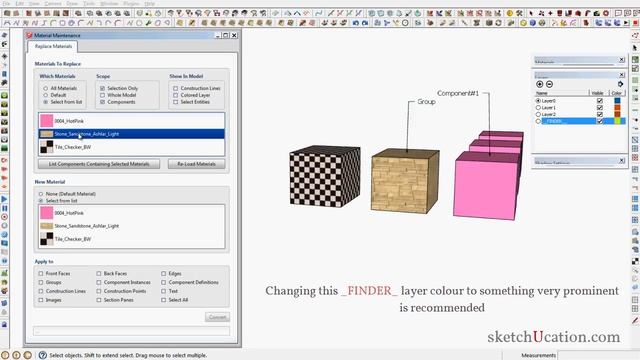Check Images in Apply to

[x=41, y=300]
